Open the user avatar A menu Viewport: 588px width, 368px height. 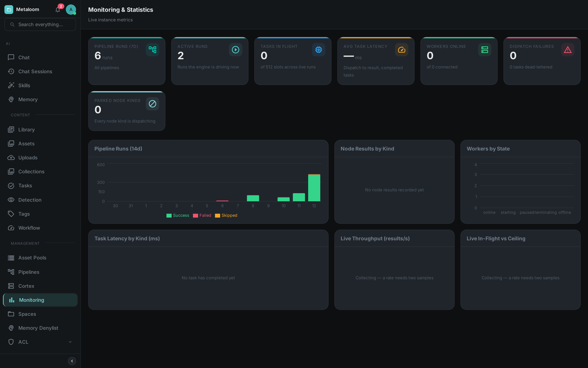point(71,10)
